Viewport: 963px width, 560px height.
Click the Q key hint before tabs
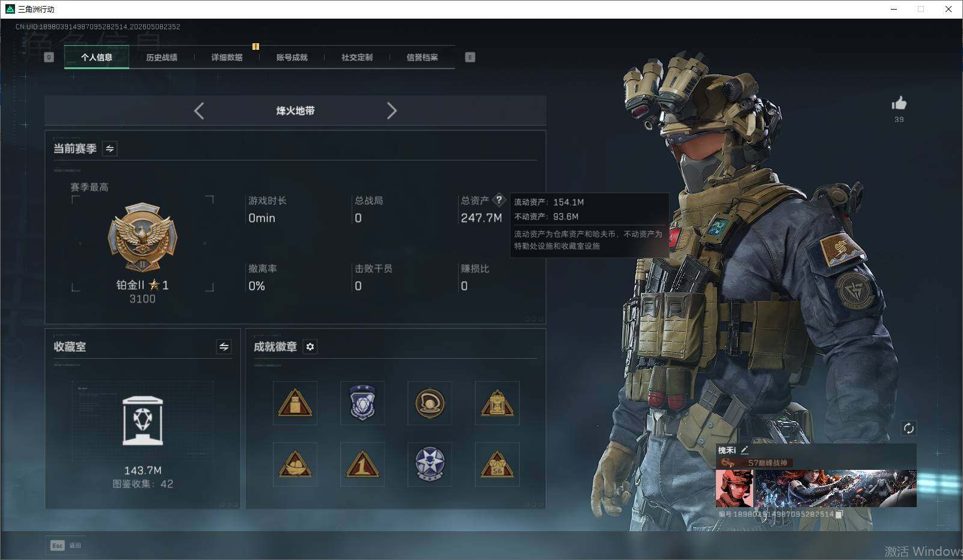49,57
